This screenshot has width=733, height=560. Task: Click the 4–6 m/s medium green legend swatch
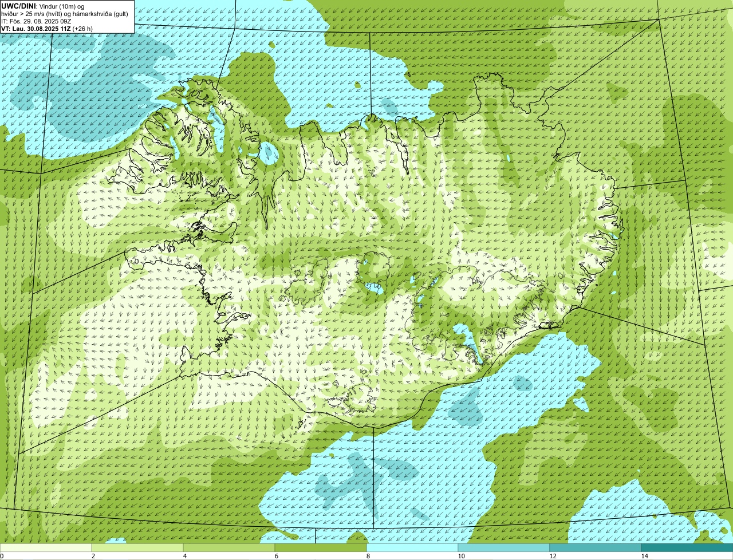click(x=229, y=548)
